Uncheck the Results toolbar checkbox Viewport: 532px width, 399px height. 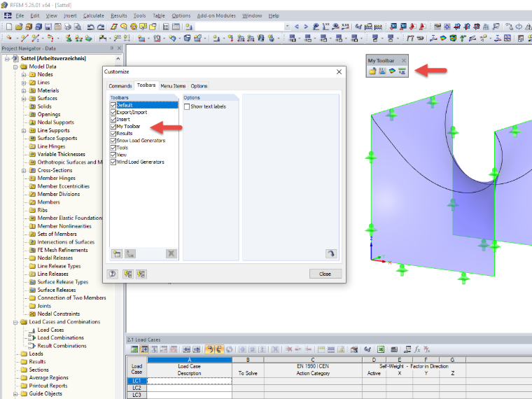(x=113, y=134)
